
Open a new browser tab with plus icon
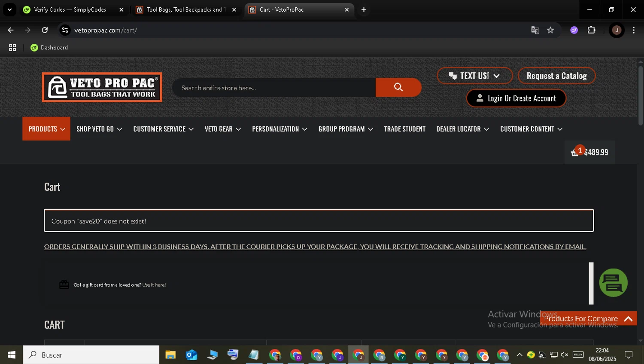(x=364, y=9)
